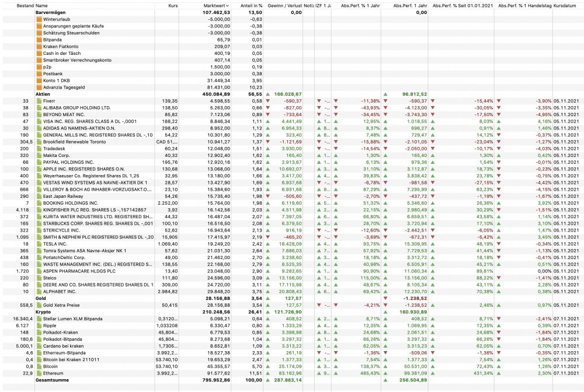This screenshot has height=392, width=584.
Task: Click the row name Brookfield Renewable Toronto
Action: click(75, 142)
